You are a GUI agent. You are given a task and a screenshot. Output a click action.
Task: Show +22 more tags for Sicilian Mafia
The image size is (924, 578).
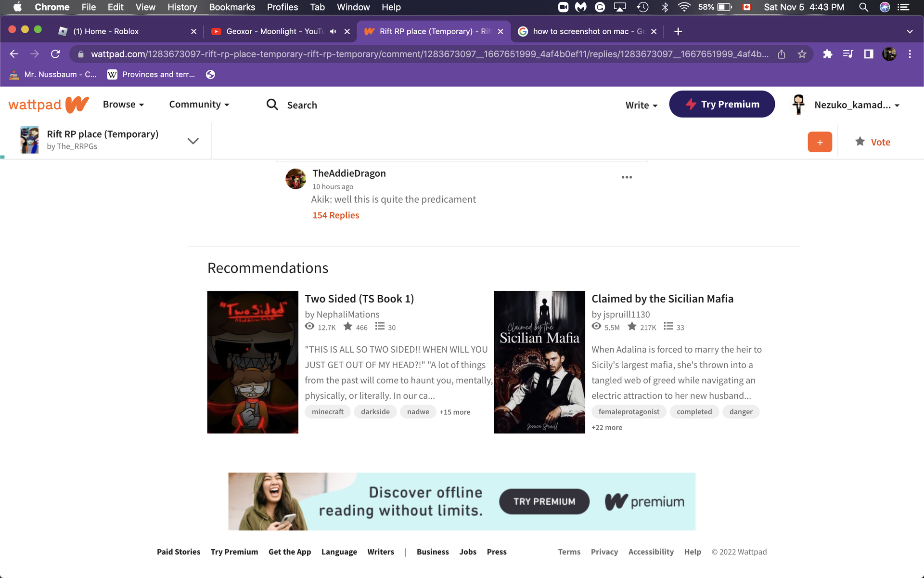607,428
